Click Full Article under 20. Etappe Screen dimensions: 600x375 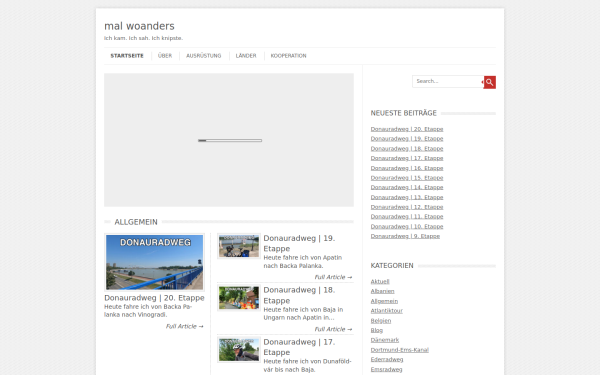point(184,326)
